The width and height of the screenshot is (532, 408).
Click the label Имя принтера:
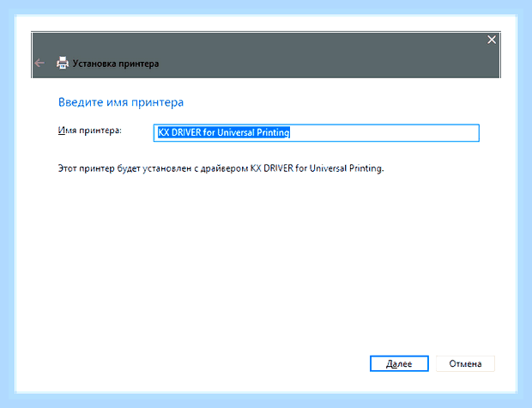(x=89, y=131)
